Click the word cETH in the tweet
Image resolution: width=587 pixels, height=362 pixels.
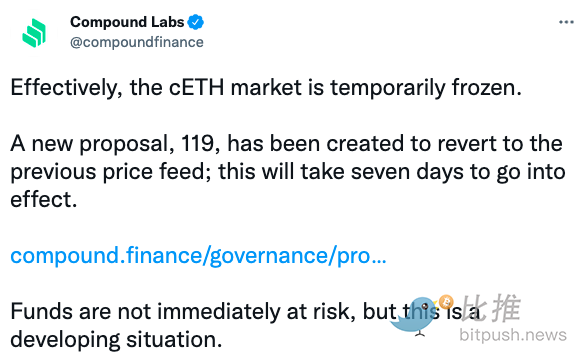[197, 88]
